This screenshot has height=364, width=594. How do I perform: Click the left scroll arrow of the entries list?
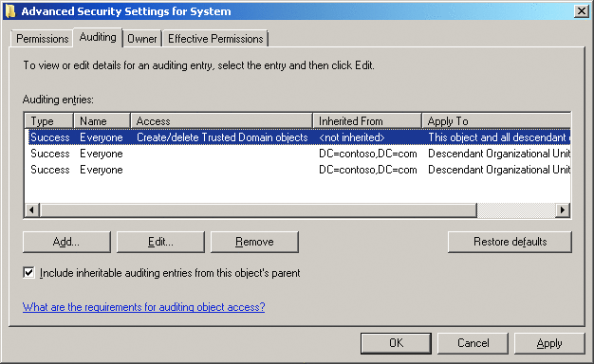point(32,209)
